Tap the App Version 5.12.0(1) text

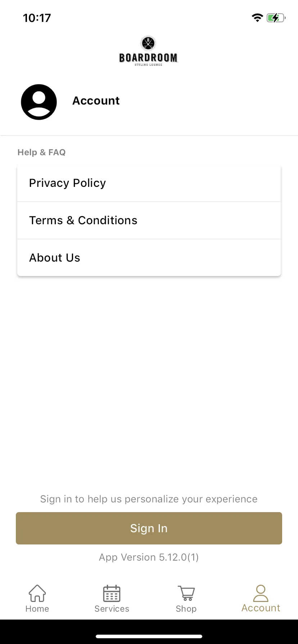pyautogui.click(x=149, y=557)
